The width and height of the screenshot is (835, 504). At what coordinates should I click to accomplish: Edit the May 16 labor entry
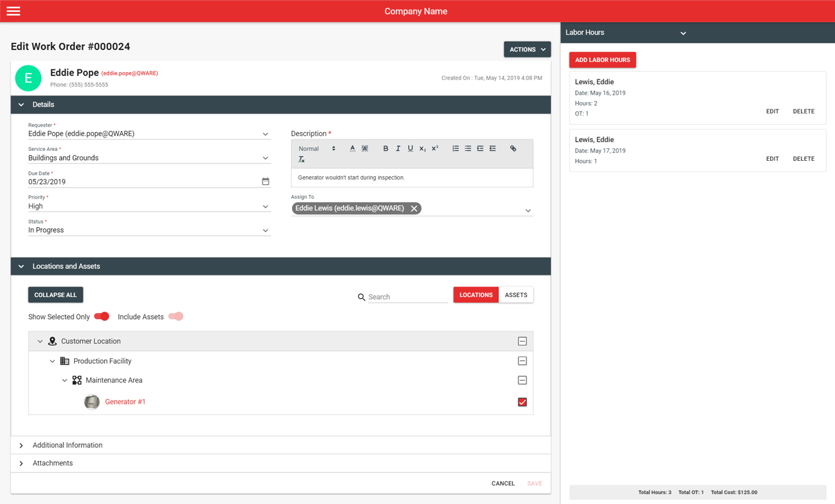pos(772,111)
